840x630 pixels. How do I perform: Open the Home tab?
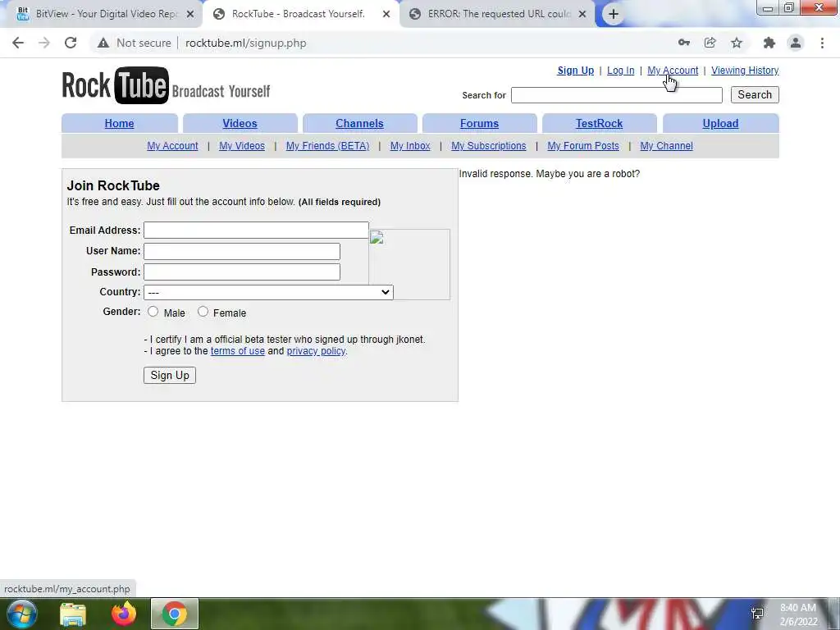[120, 123]
